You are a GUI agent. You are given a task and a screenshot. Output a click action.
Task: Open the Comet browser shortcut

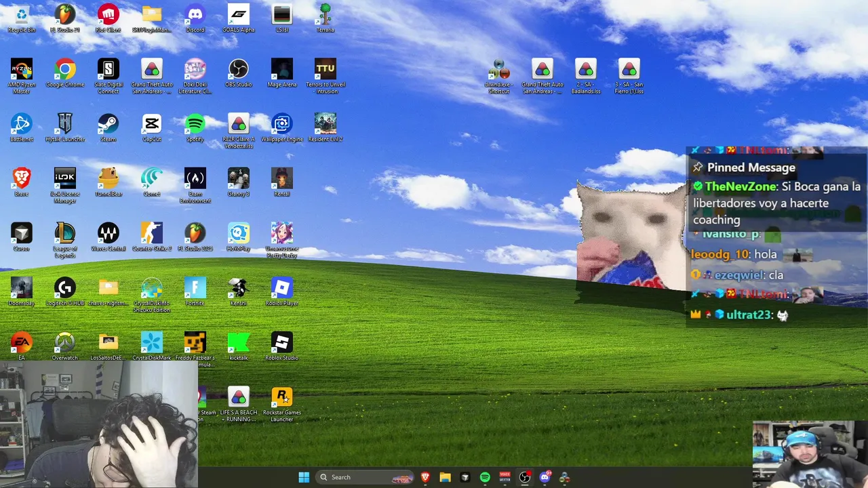click(x=152, y=183)
